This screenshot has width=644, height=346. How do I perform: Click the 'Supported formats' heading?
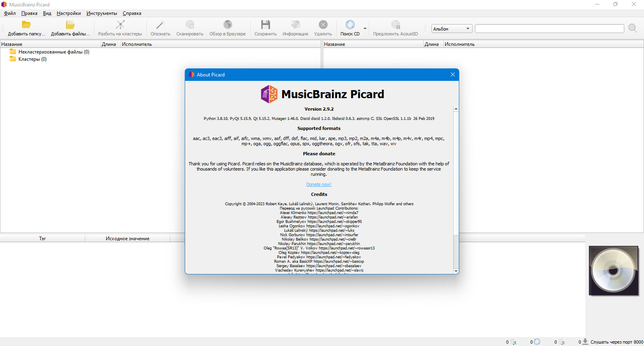point(319,128)
